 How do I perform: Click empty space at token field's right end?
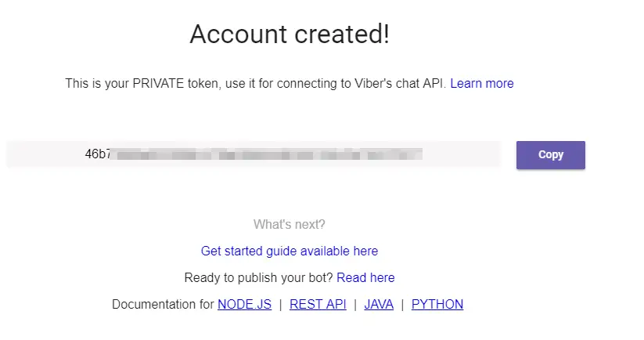(466, 154)
